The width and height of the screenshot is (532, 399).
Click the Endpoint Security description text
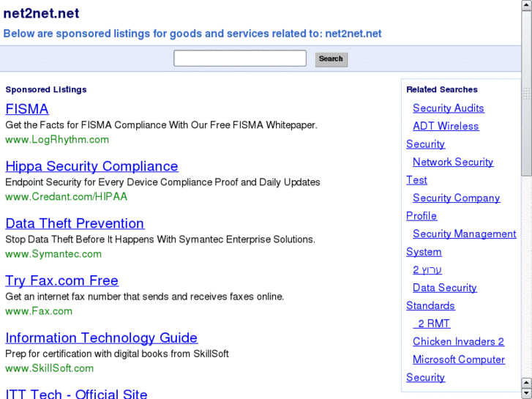coord(162,182)
